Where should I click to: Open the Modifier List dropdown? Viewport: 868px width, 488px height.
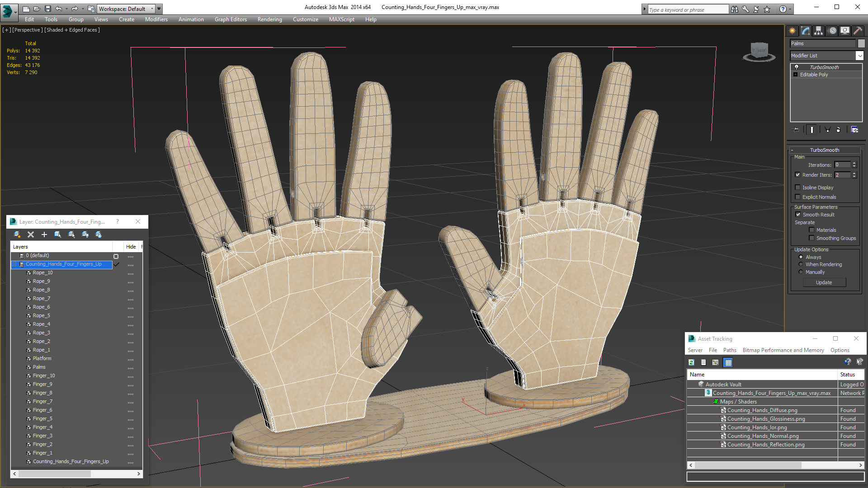859,56
